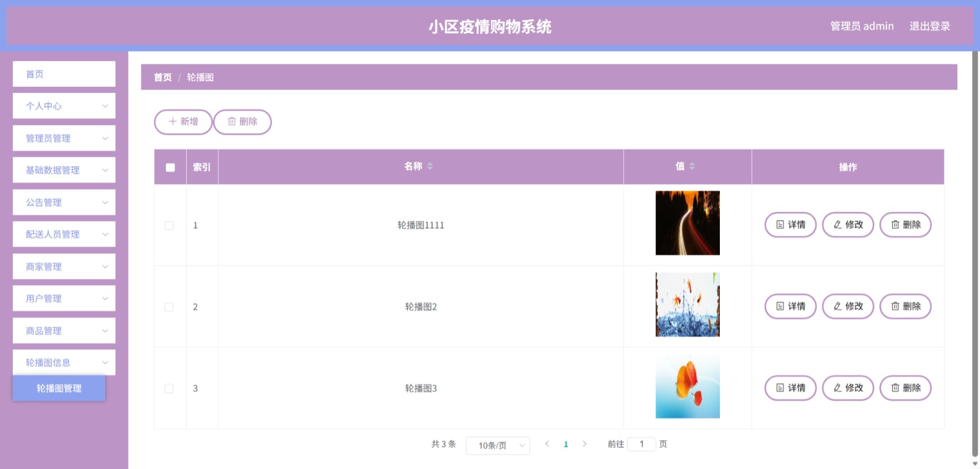This screenshot has height=469, width=980.
Task: Toggle the select-all checkbox in table header
Action: 170,167
